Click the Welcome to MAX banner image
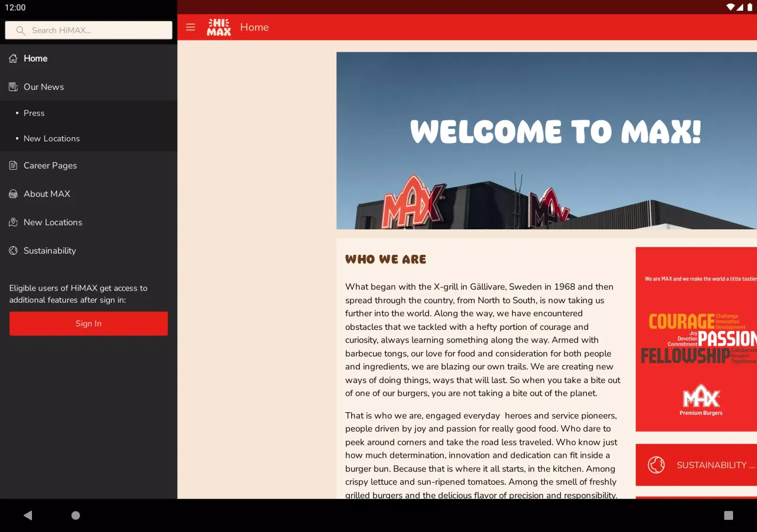 click(x=546, y=140)
